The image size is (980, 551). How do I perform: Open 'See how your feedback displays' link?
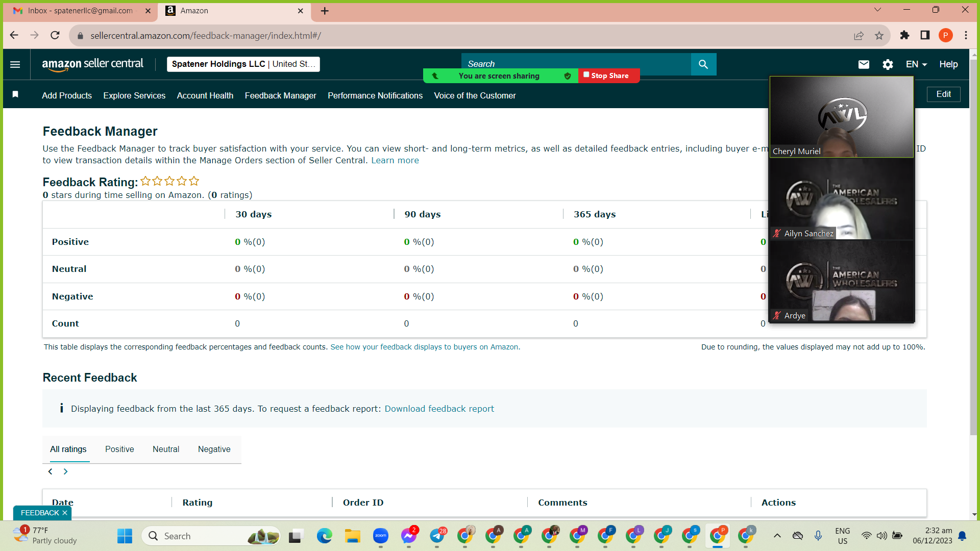click(425, 347)
